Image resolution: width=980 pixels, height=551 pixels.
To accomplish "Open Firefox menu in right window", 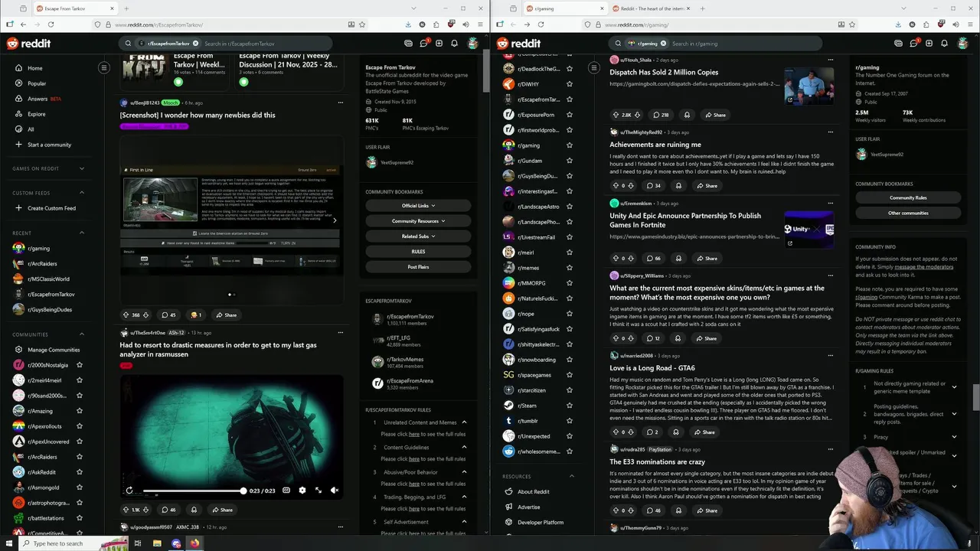I will point(970,24).
